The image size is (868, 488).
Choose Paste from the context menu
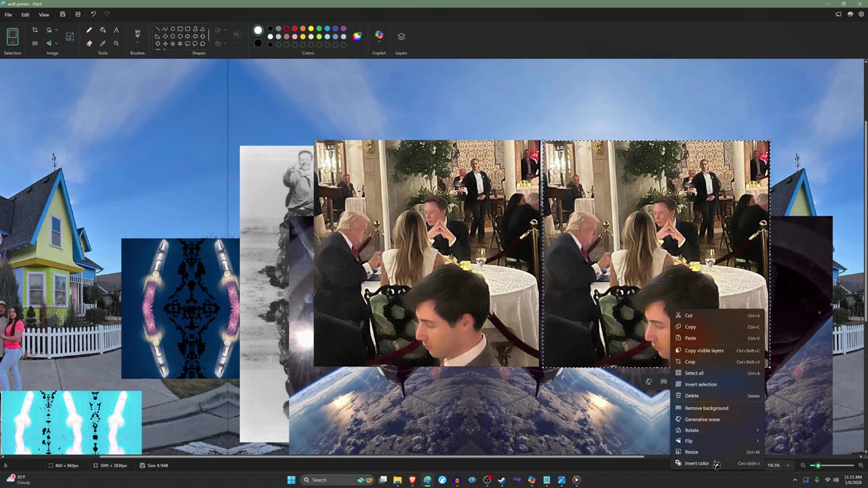coord(717,338)
